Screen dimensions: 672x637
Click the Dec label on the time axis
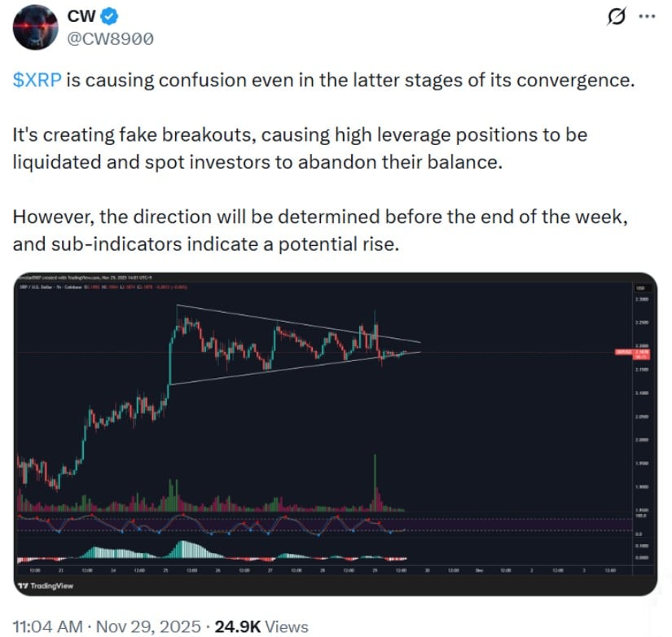[479, 569]
